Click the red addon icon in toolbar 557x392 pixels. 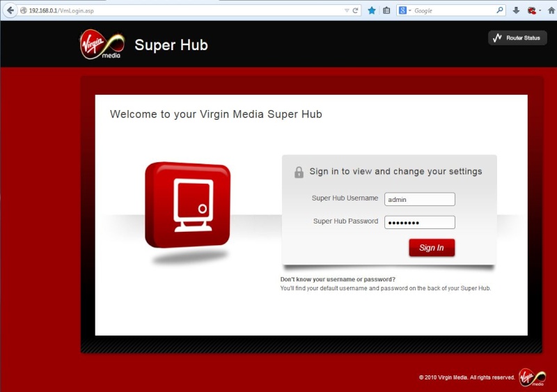(532, 10)
